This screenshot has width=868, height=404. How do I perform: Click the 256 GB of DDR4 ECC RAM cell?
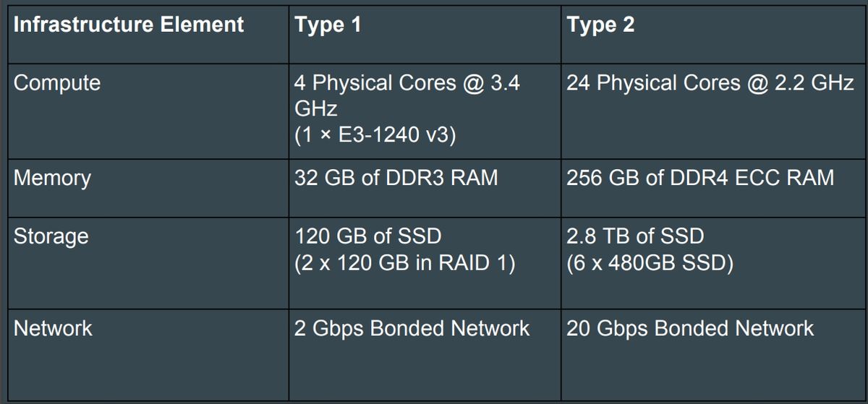[x=700, y=178]
